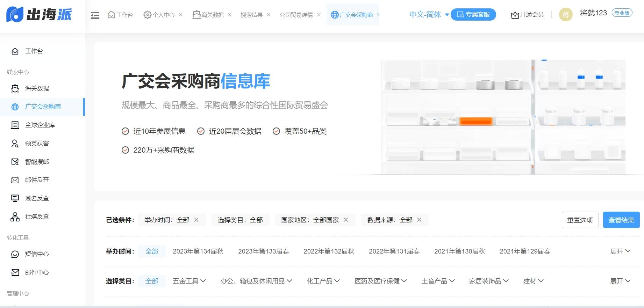Click the 工作台 sidebar home icon
The image size is (644, 308).
(x=15, y=51)
